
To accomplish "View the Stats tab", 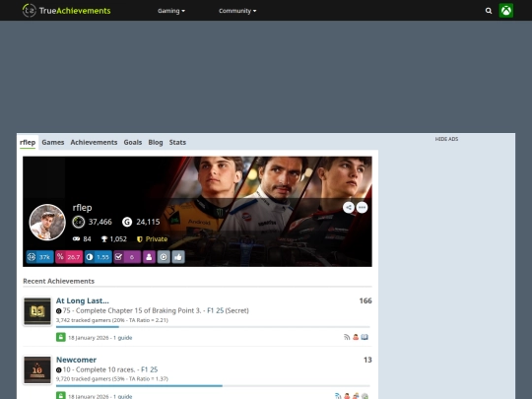I will (177, 142).
